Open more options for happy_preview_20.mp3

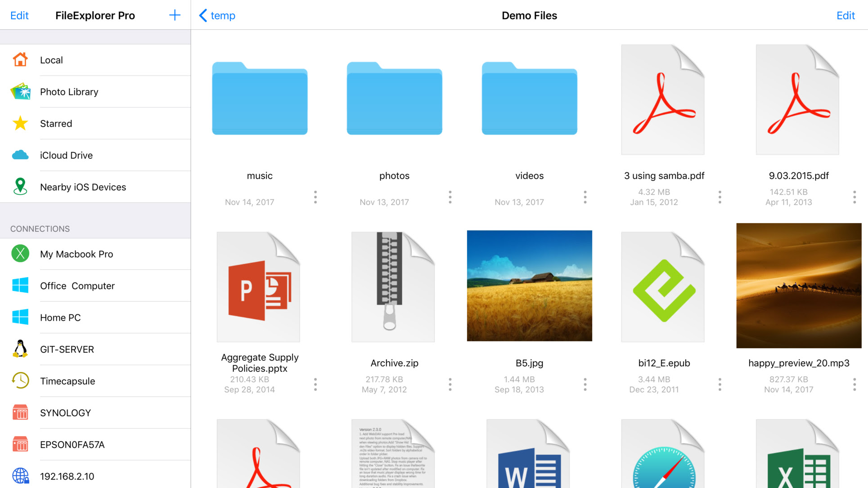tap(855, 385)
